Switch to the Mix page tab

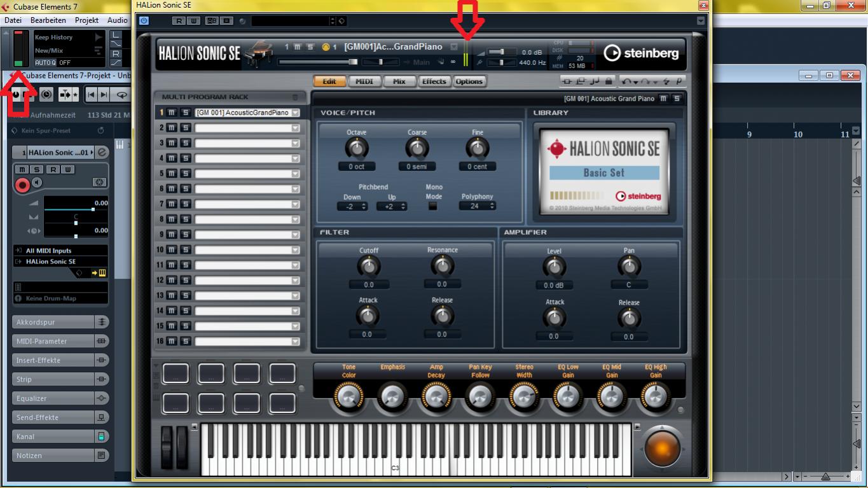399,81
